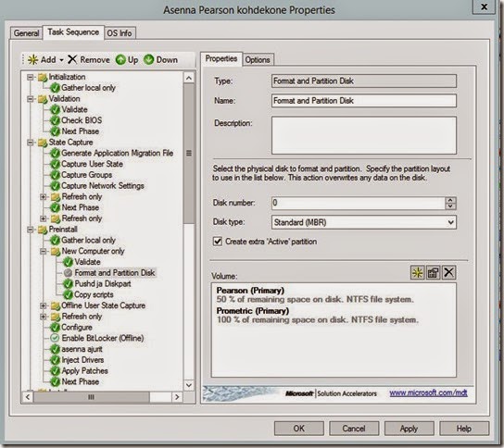Click check icon beside Enable BitLocker (Offline)
The width and height of the screenshot is (504, 448).
coord(55,338)
